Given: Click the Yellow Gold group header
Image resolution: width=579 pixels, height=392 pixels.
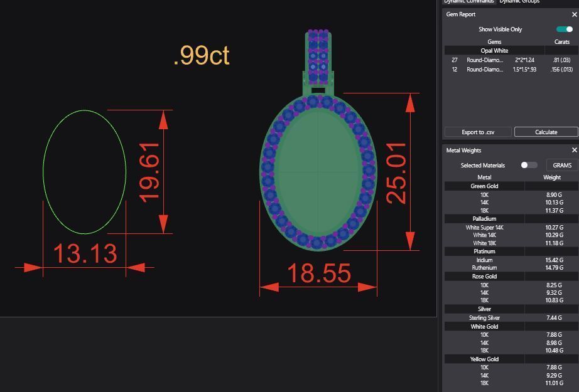Looking at the screenshot, I should coord(484,359).
